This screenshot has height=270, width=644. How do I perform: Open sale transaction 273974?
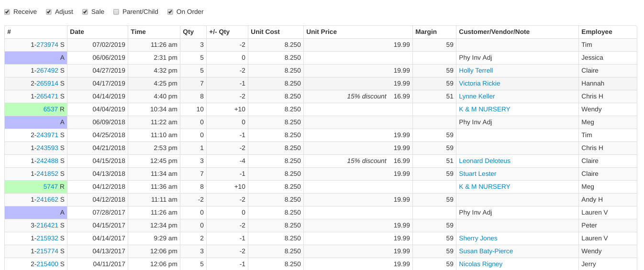[47, 45]
